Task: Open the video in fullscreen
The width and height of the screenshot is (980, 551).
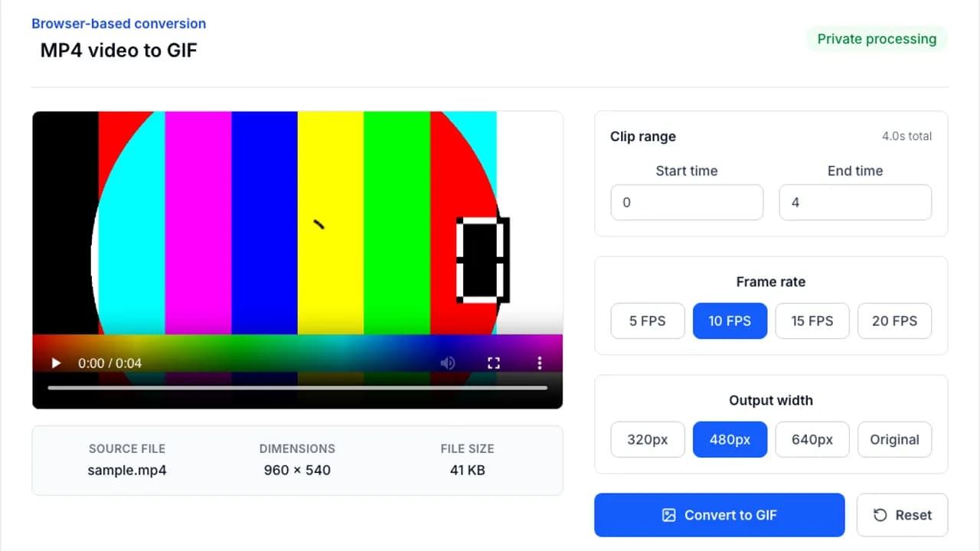Action: tap(494, 363)
